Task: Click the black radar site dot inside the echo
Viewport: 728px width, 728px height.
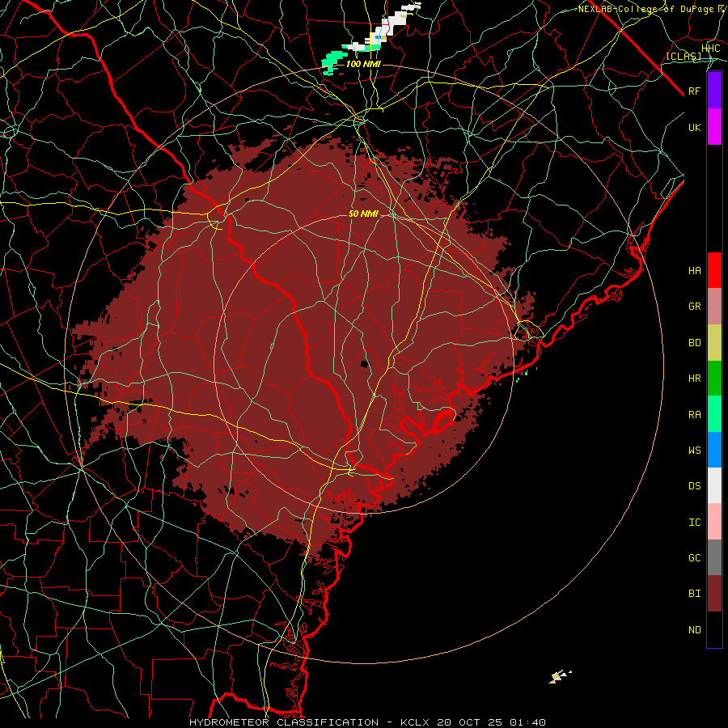Action: pyautogui.click(x=365, y=363)
